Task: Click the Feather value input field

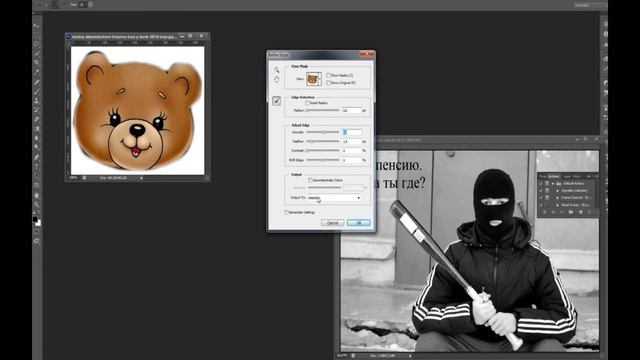Action: (352, 142)
